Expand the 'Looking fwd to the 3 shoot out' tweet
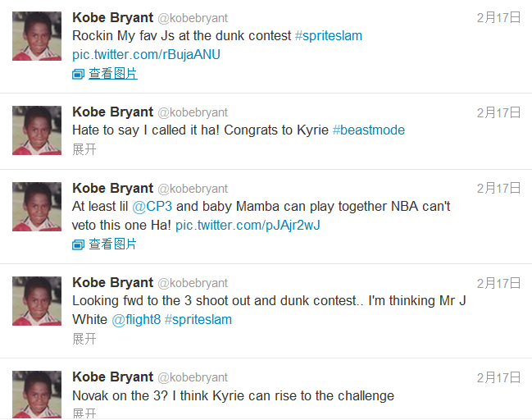The width and height of the screenshot is (532, 420). (x=84, y=339)
